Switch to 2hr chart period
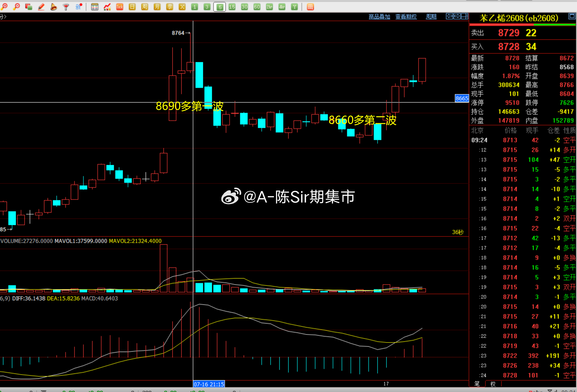 click(x=269, y=7)
